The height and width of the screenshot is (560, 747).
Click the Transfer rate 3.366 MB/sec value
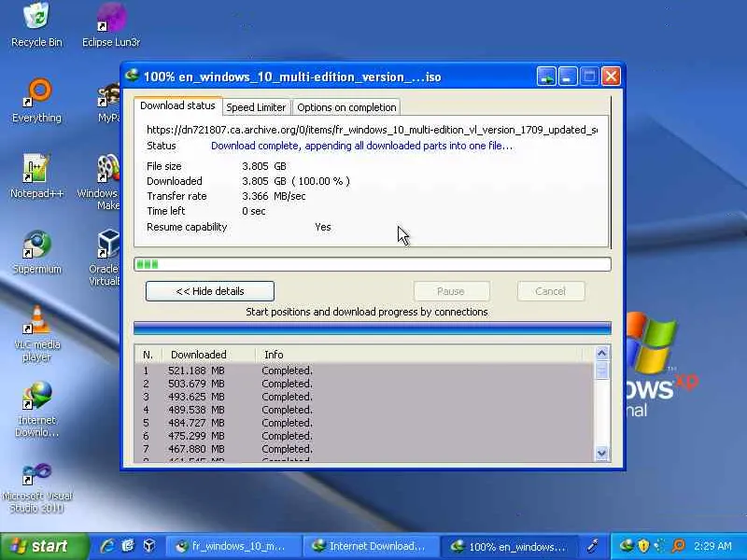(x=274, y=196)
